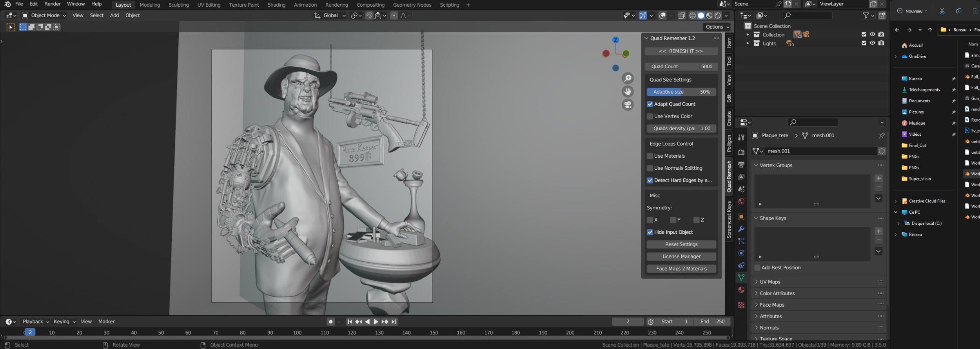Click the pan hand viewport gizmo
980x349 pixels.
pyautogui.click(x=628, y=92)
